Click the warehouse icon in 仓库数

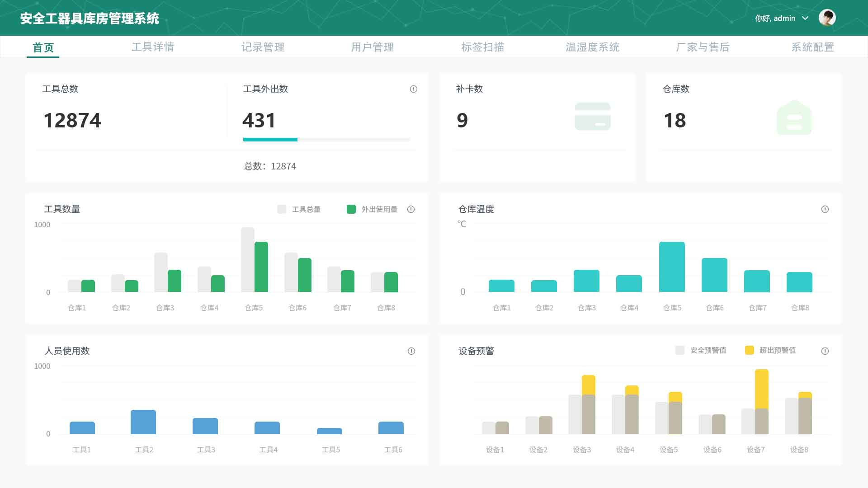coord(794,118)
